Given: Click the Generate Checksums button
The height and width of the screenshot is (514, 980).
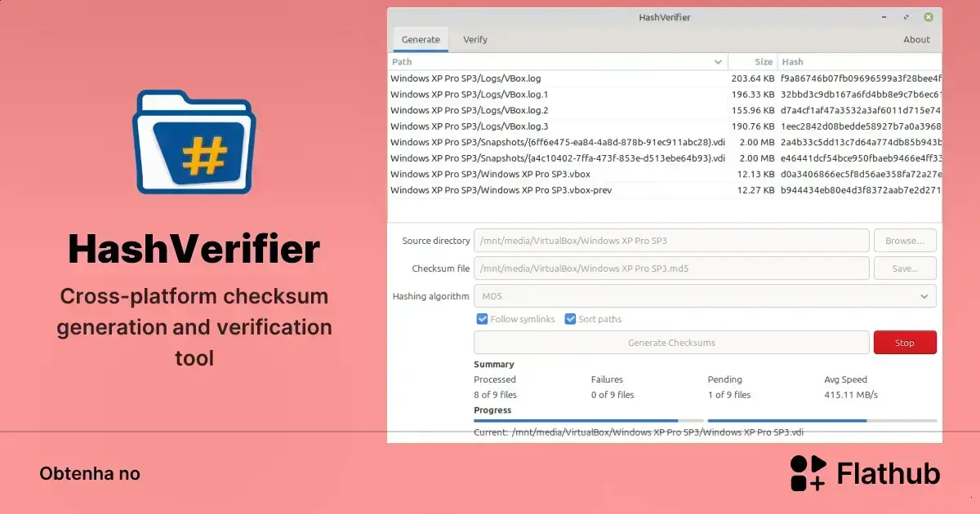Looking at the screenshot, I should 671,343.
